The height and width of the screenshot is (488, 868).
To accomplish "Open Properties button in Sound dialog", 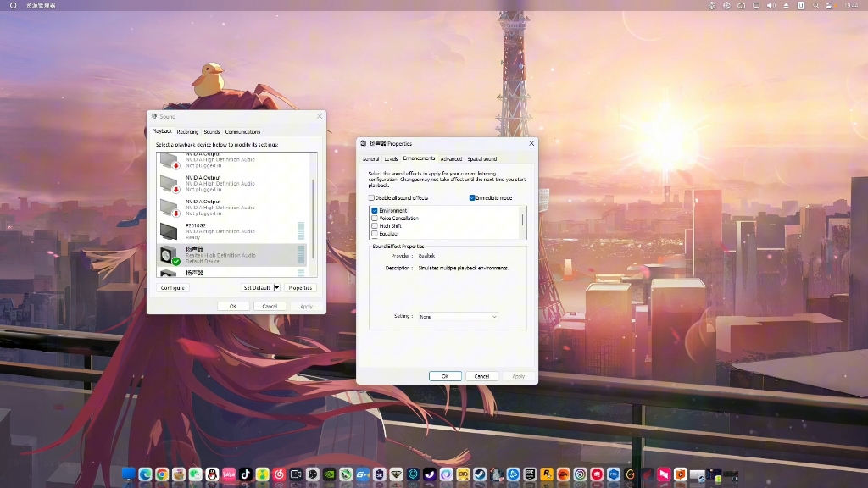I will (300, 288).
